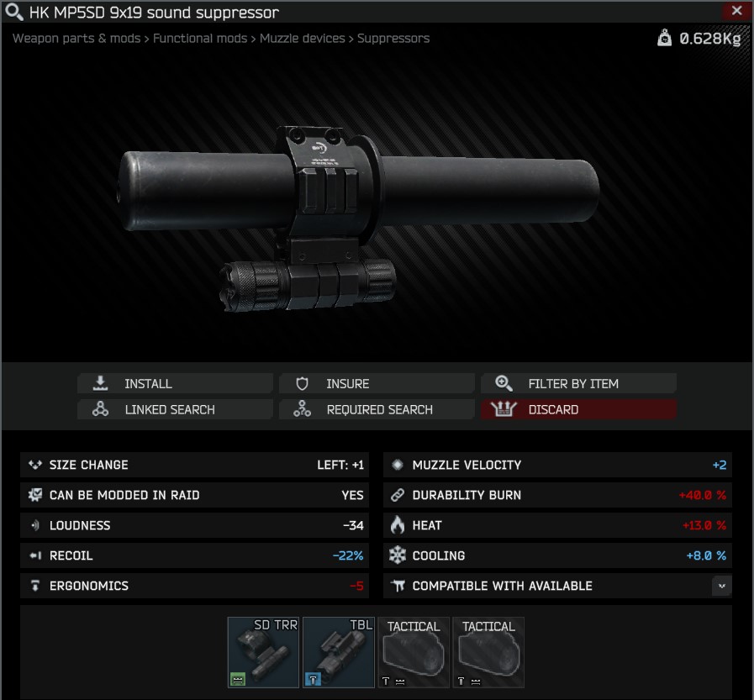Click the Cooling snowflake icon

click(398, 555)
